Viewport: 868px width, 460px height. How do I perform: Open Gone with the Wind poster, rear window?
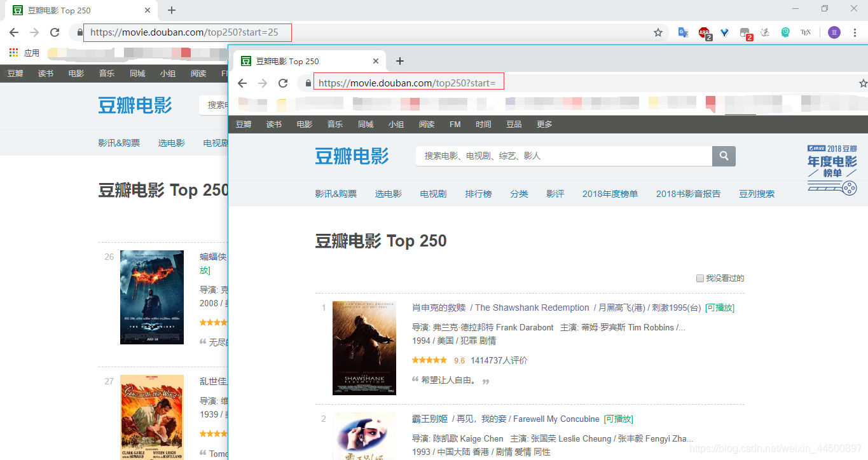[x=152, y=417]
